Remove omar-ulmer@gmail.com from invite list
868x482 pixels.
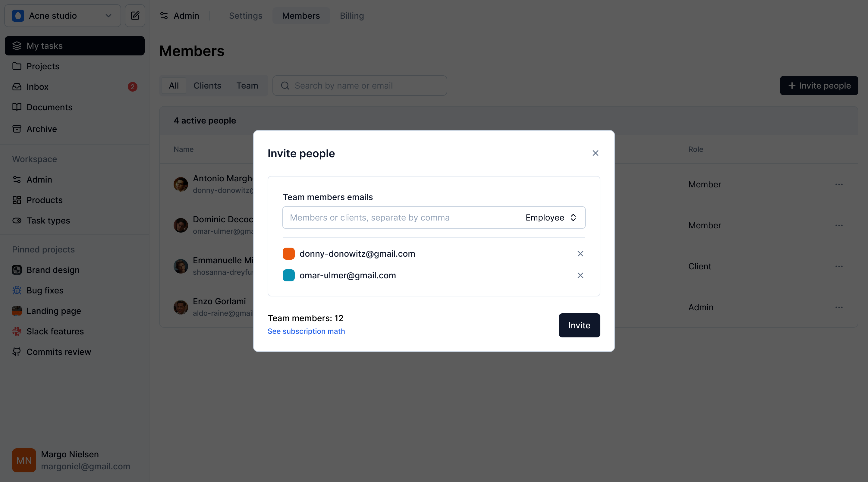(580, 275)
